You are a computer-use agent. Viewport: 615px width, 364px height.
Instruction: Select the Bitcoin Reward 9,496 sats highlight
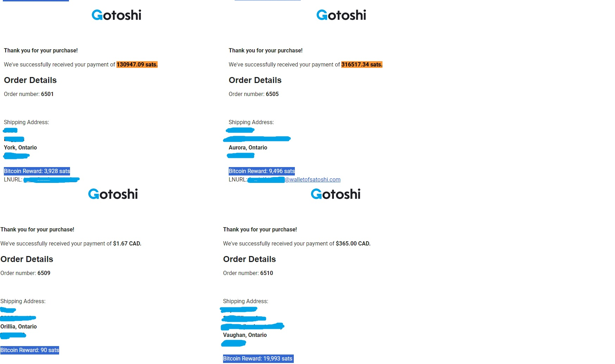[262, 171]
